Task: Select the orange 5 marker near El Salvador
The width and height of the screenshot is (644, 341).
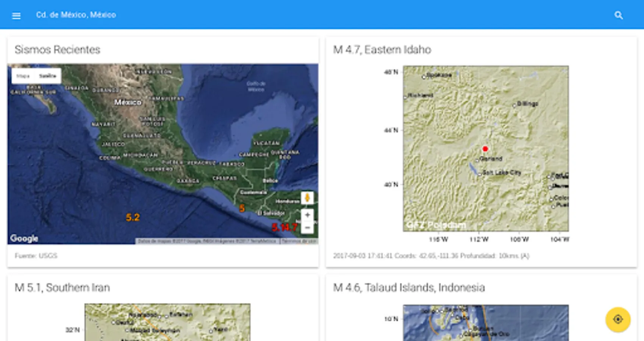Action: coord(242,208)
